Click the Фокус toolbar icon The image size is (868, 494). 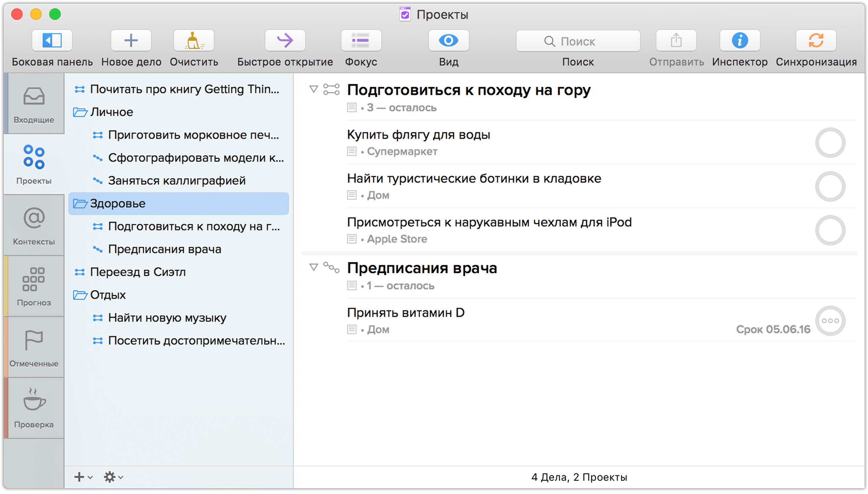(x=361, y=41)
